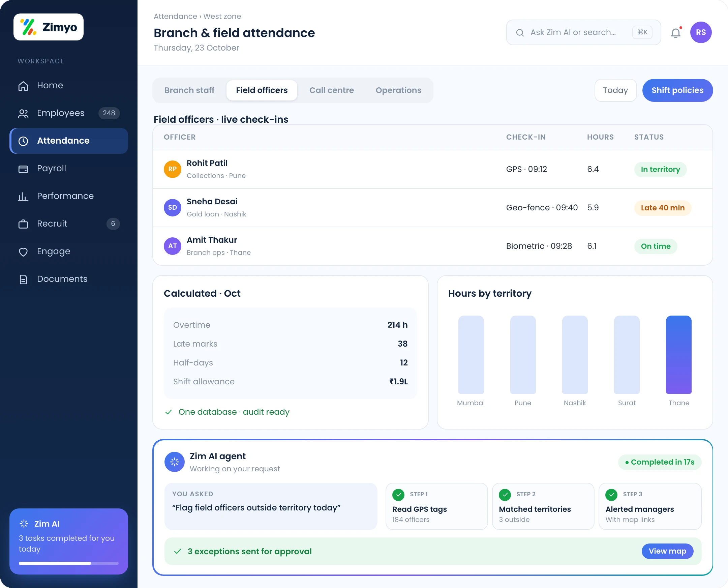728x588 pixels.
Task: Switch to the Call centre tab
Action: [x=332, y=90]
